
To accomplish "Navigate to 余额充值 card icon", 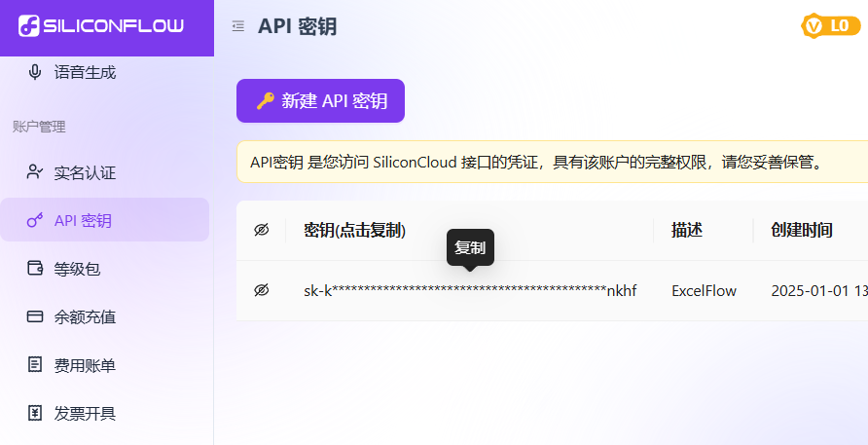I will click(x=36, y=316).
